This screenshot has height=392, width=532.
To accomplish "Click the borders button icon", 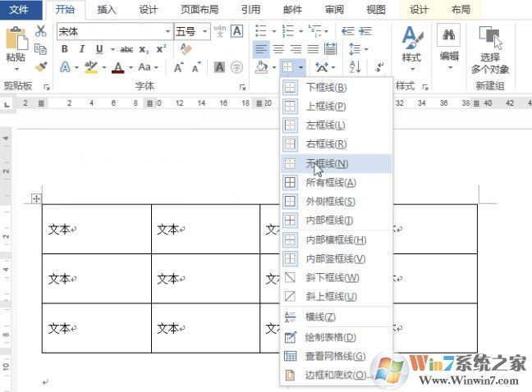I will click(287, 67).
